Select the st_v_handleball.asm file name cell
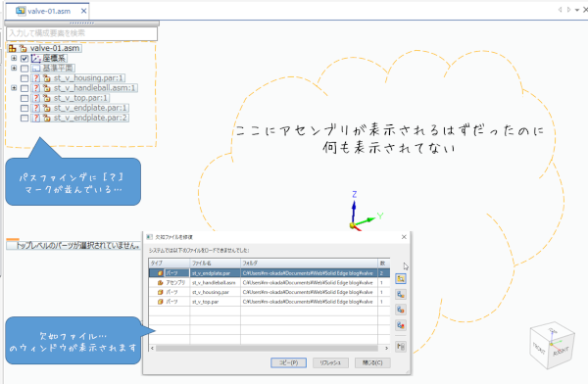588x384 pixels. pos(215,282)
